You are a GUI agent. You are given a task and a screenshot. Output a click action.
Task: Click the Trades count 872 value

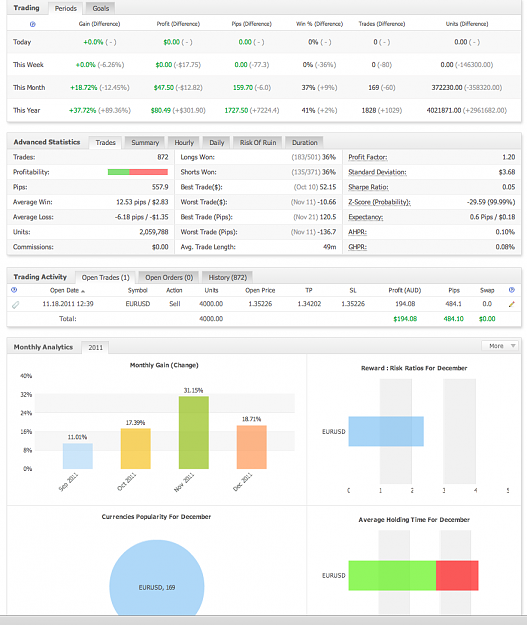click(163, 157)
